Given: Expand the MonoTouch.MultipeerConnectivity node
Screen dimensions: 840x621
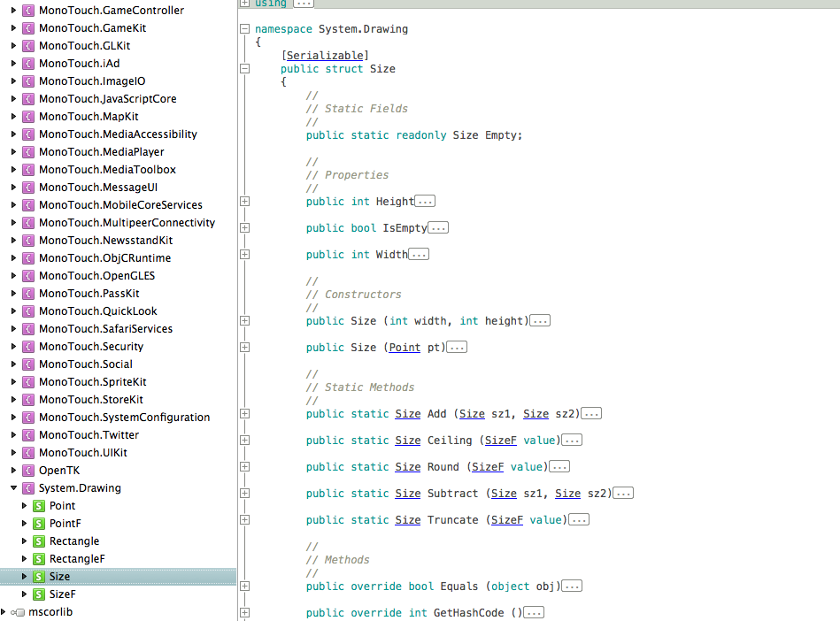Looking at the screenshot, I should 13,222.
